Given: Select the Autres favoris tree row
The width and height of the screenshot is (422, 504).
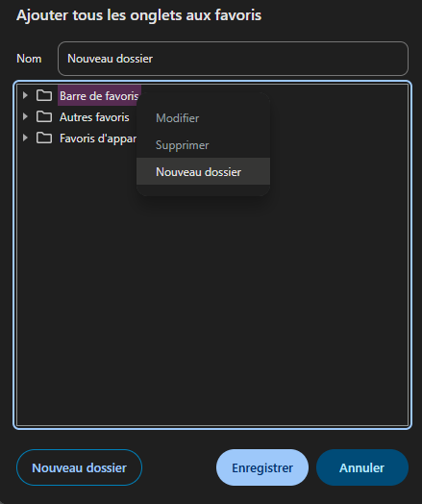Looking at the screenshot, I should pos(94,117).
